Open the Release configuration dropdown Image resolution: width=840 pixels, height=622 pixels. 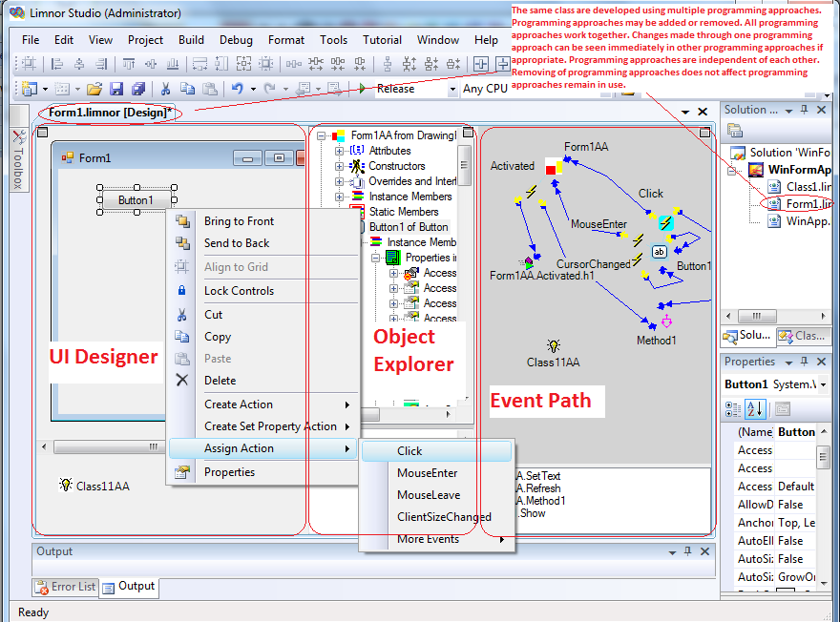pos(452,89)
